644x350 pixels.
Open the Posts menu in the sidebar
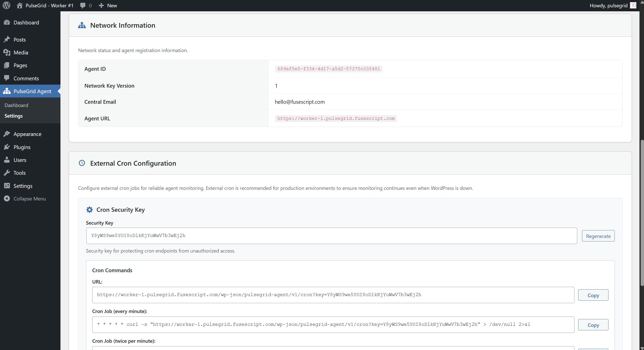pos(19,40)
